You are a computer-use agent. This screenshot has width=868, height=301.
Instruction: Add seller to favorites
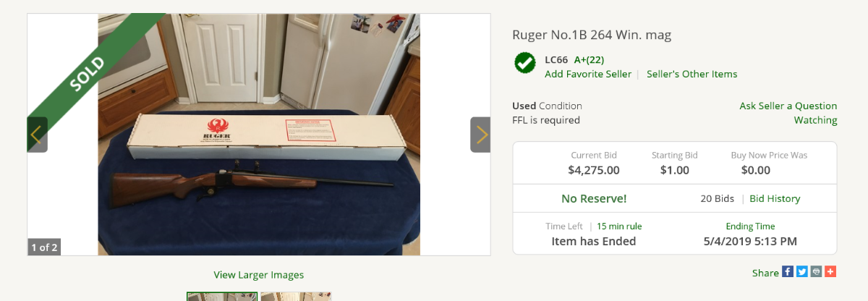click(588, 74)
